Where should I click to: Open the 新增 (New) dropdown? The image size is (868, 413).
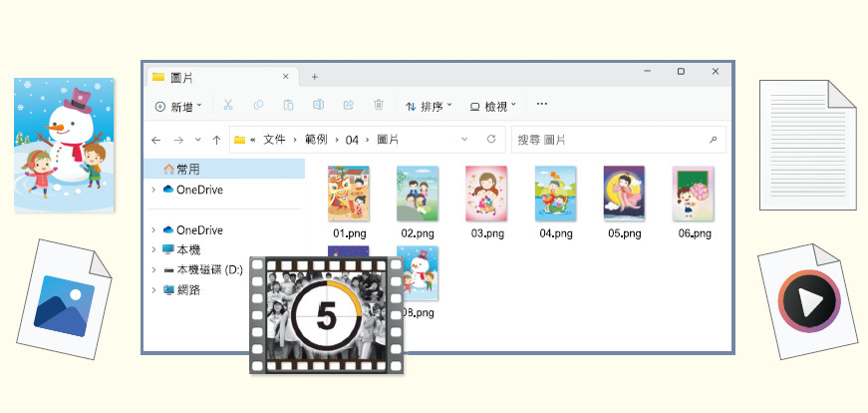178,106
